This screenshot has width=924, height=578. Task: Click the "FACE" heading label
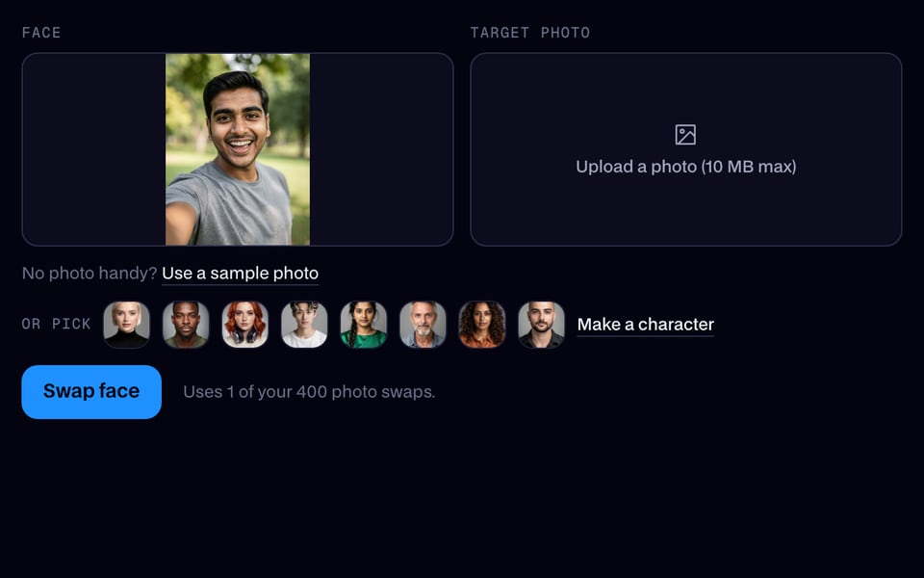(41, 33)
